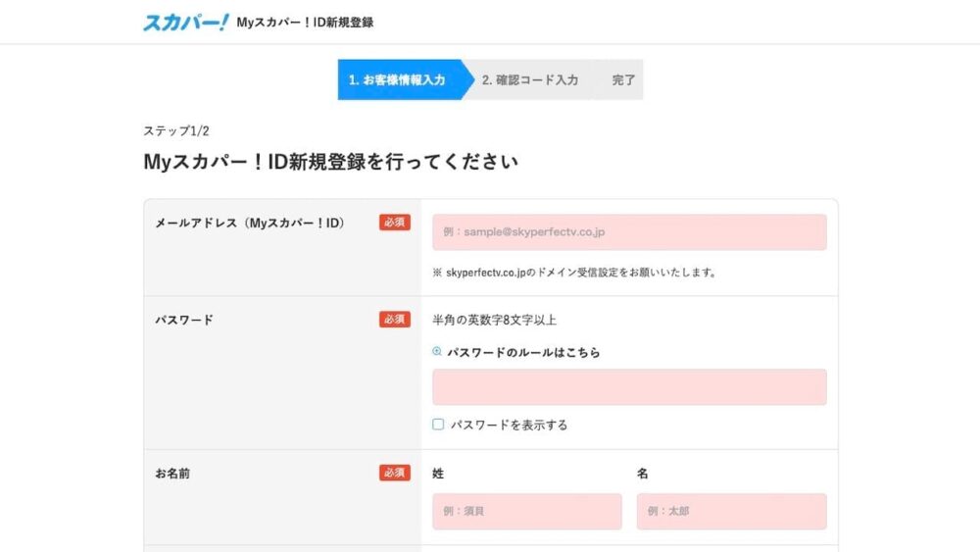Focus the password input field

[629, 387]
